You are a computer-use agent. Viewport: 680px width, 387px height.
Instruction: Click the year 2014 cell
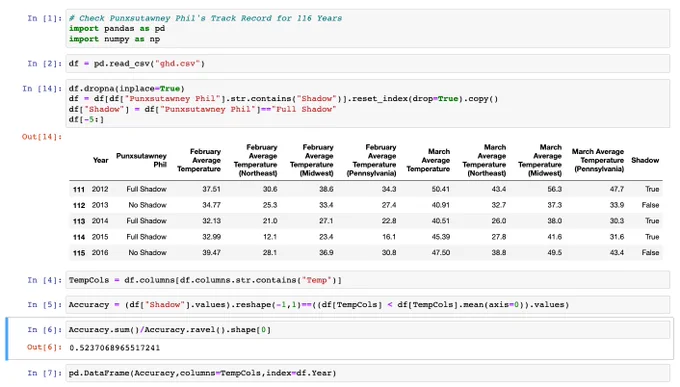point(100,221)
